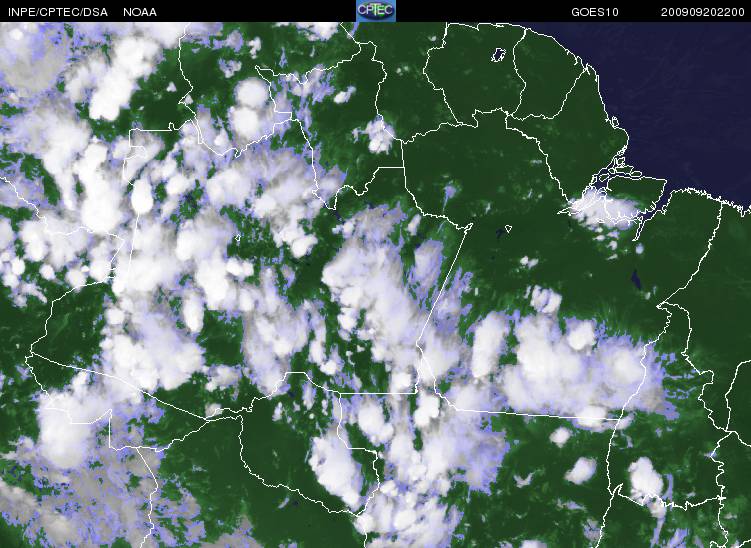Click the NOAA label in header
Image resolution: width=751 pixels, height=548 pixels.
[140, 12]
